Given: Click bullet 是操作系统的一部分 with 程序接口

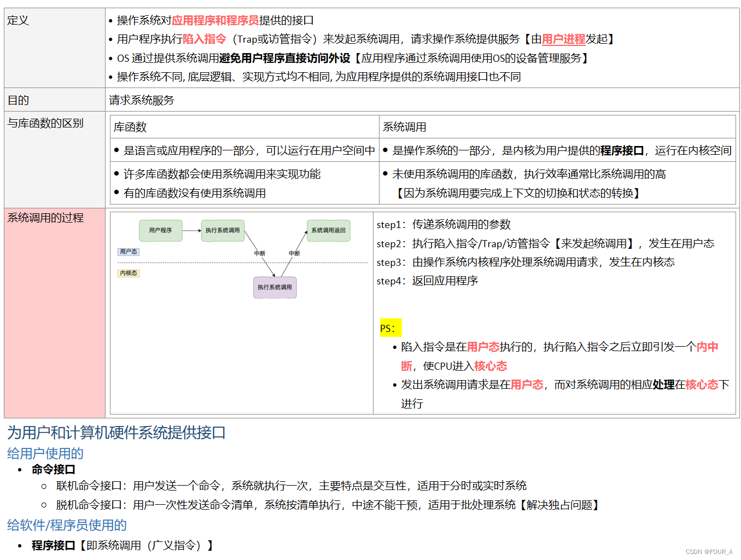Looking at the screenshot, I should (x=557, y=150).
